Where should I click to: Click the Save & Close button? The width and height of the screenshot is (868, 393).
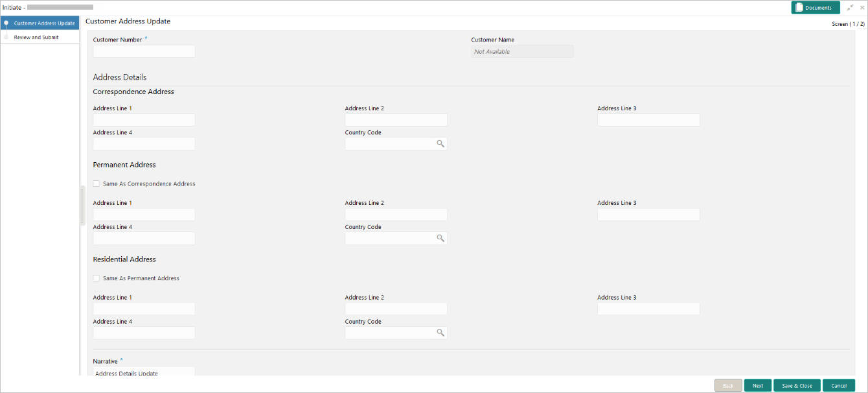click(x=797, y=385)
